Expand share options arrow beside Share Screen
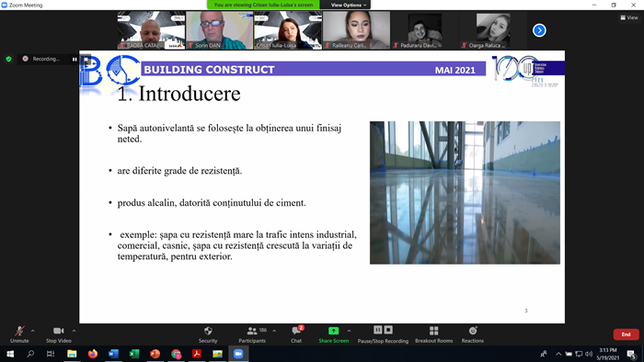This screenshot has width=644, height=362. click(x=349, y=331)
